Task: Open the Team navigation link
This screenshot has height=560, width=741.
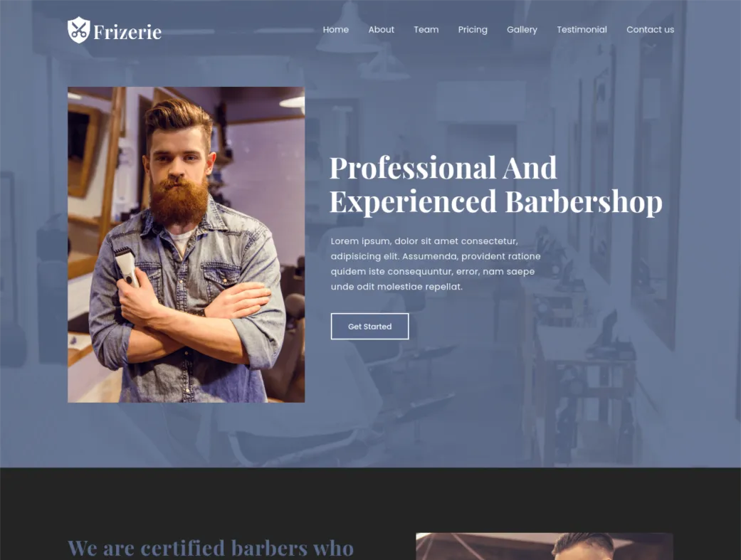Action: coord(426,29)
